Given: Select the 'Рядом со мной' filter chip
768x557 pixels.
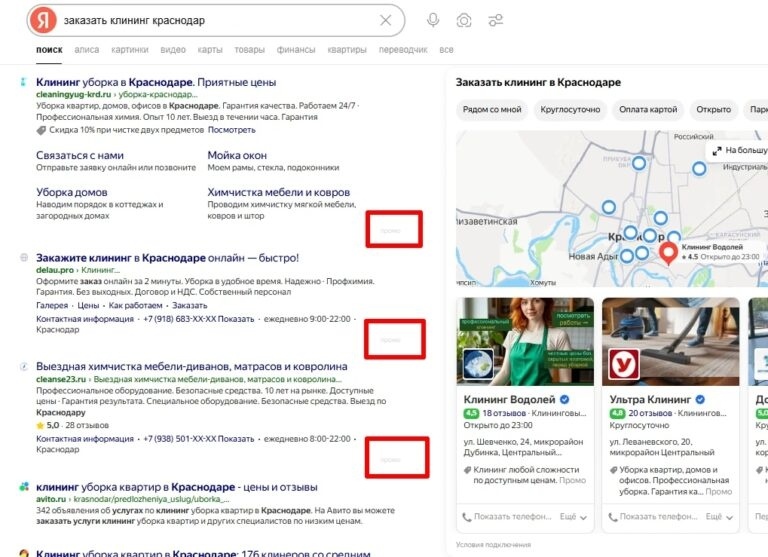Looking at the screenshot, I should click(x=492, y=110).
